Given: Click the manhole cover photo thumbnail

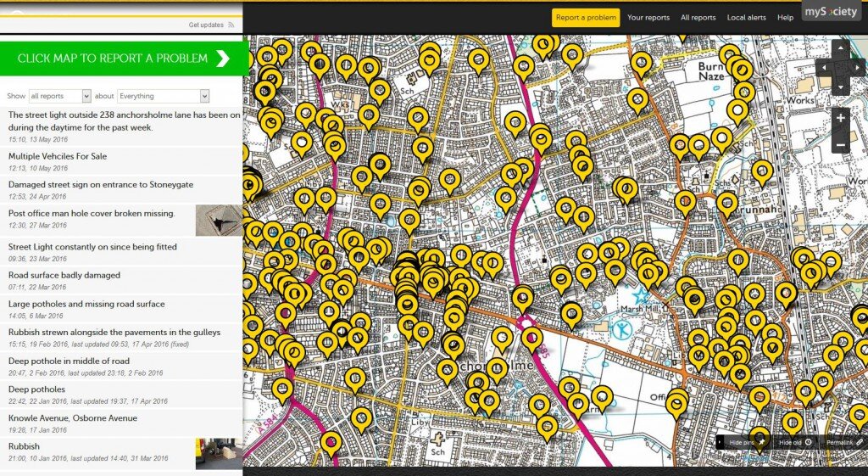Looking at the screenshot, I should [219, 220].
